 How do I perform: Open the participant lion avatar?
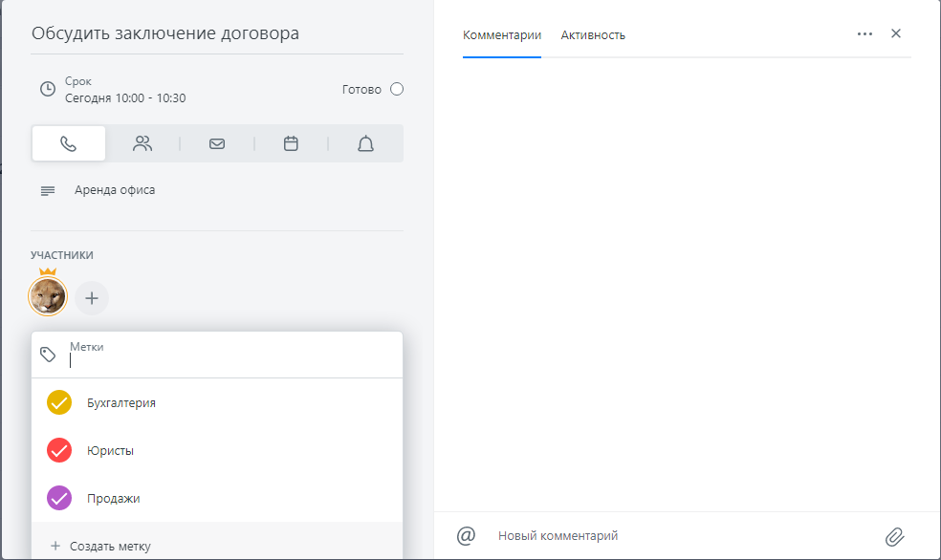coord(48,296)
